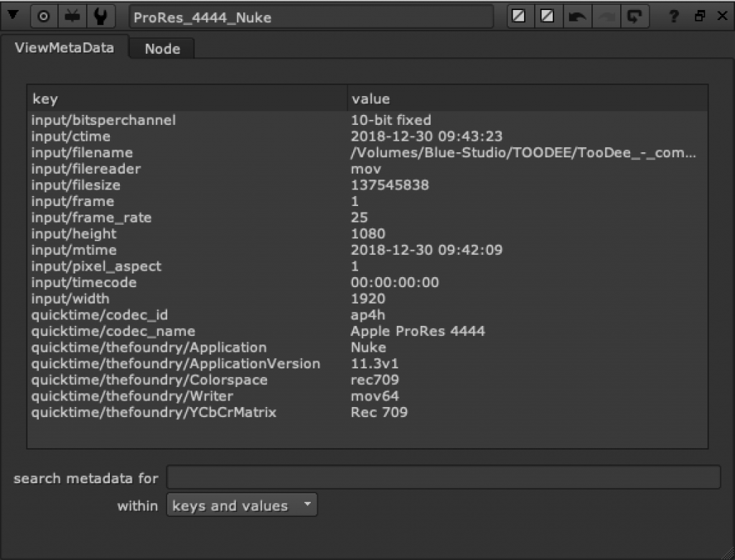Select the quicktime/thefoundry/YCbCrMatrix key
735x560 pixels.
coord(154,412)
